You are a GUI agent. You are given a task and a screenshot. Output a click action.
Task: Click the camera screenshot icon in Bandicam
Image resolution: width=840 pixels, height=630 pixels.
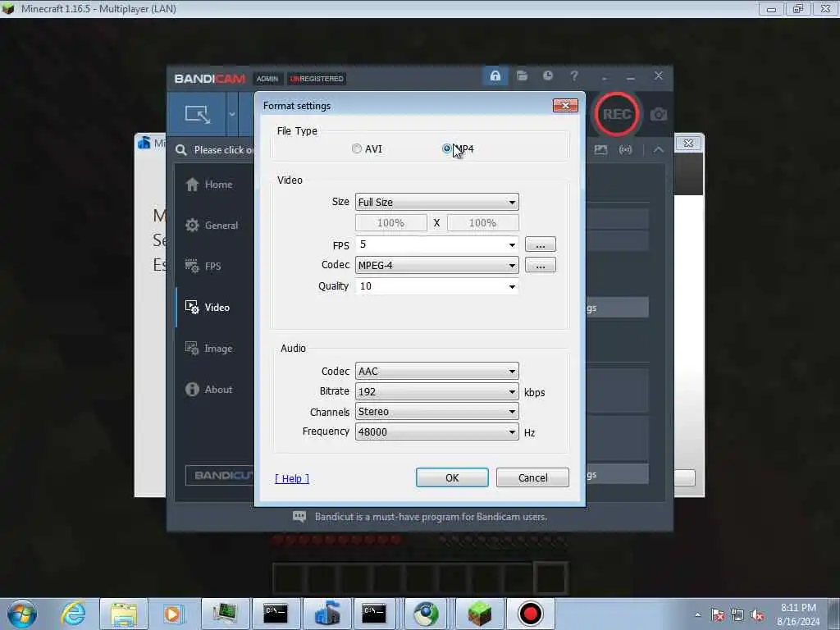point(659,114)
